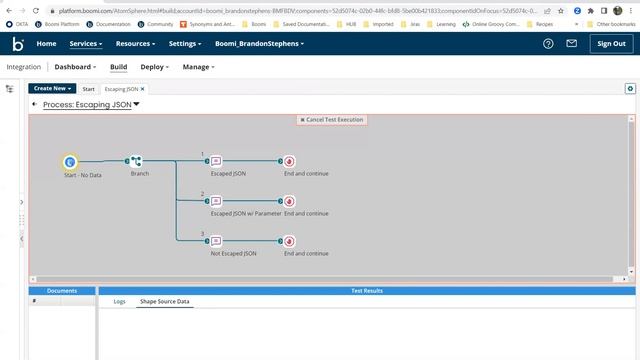Expand Process: Escaping JSON title dropdown

point(136,104)
